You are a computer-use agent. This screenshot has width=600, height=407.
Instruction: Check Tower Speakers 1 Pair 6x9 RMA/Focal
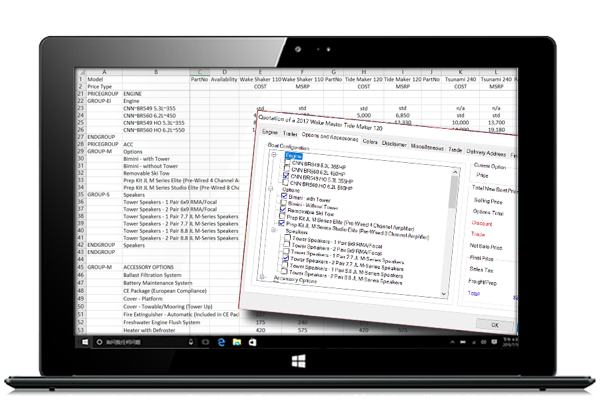point(287,238)
